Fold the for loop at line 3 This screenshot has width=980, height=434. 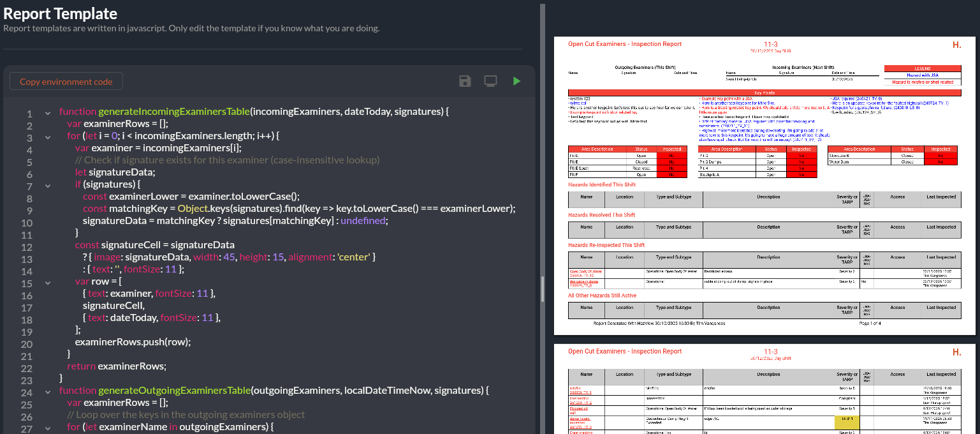47,138
